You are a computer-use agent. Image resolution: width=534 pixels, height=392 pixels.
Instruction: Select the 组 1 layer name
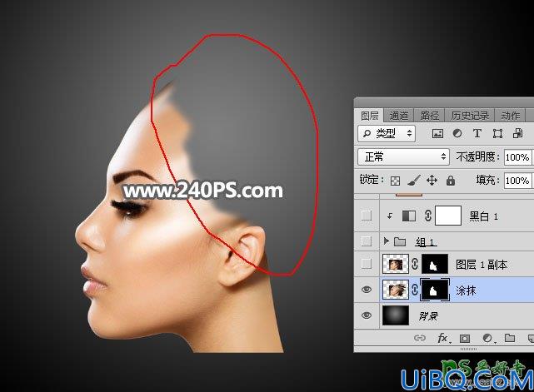(426, 242)
